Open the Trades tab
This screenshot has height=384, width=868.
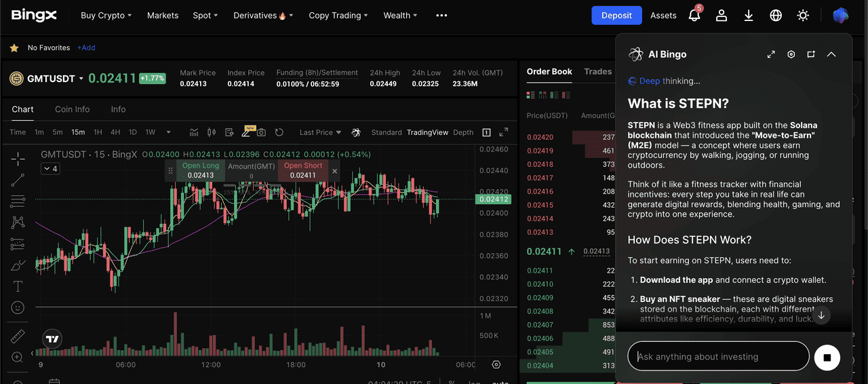(597, 71)
